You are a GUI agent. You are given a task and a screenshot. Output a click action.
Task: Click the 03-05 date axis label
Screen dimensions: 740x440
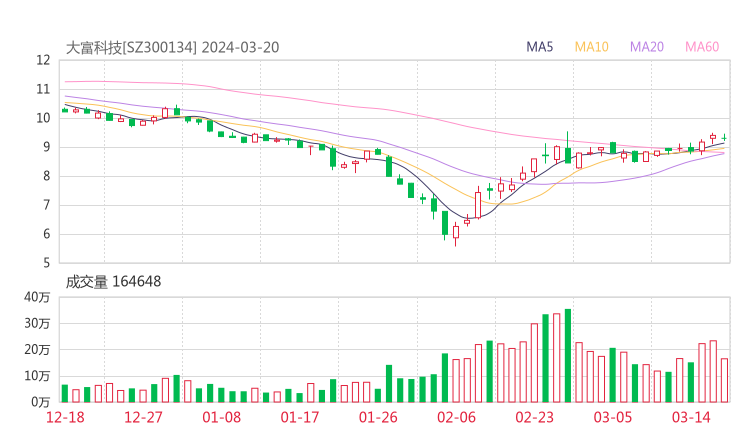click(x=613, y=417)
